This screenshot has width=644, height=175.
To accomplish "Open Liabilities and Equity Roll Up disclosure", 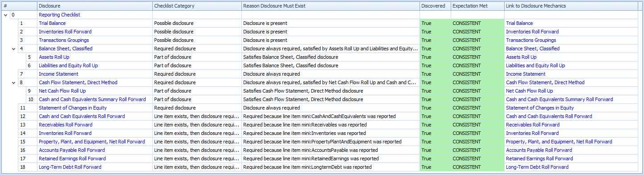I will (68, 65).
